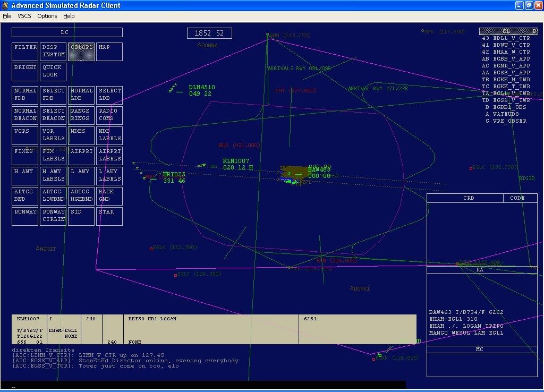Toggle the RUNWAY display button
544x392 pixels.
(x=25, y=216)
